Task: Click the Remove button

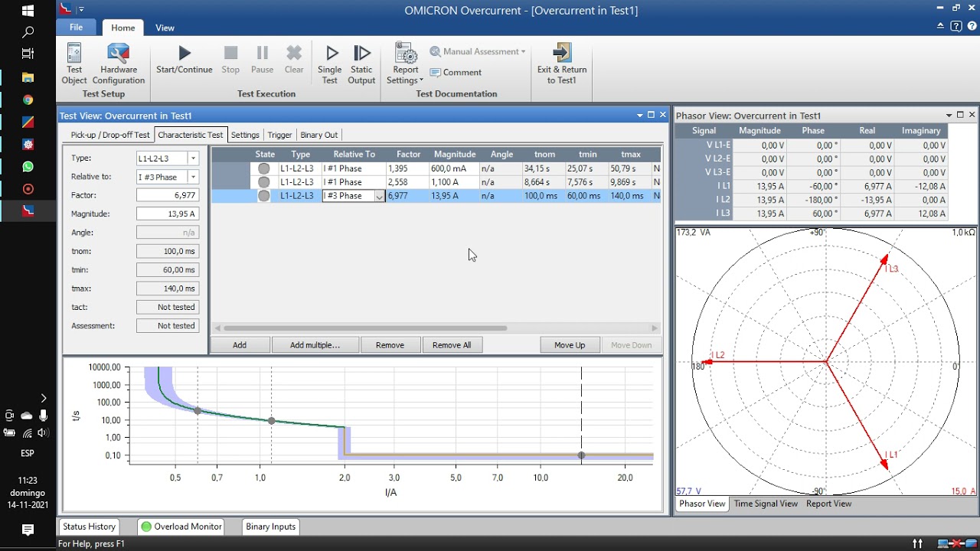Action: click(x=390, y=345)
